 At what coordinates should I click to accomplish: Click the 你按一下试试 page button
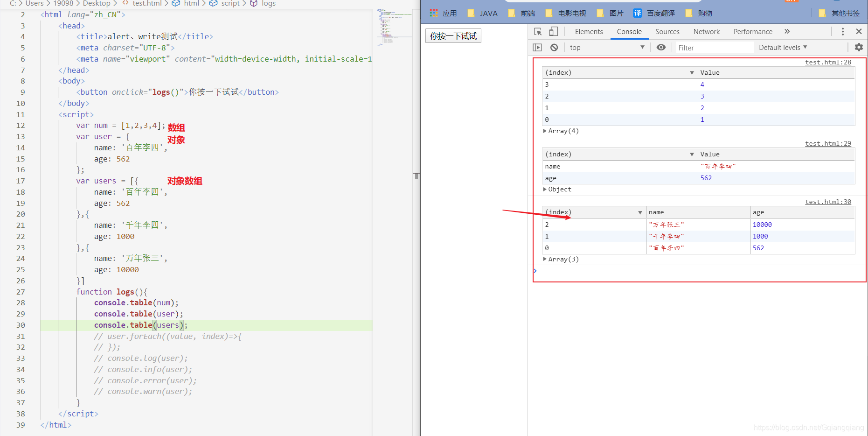pyautogui.click(x=453, y=36)
